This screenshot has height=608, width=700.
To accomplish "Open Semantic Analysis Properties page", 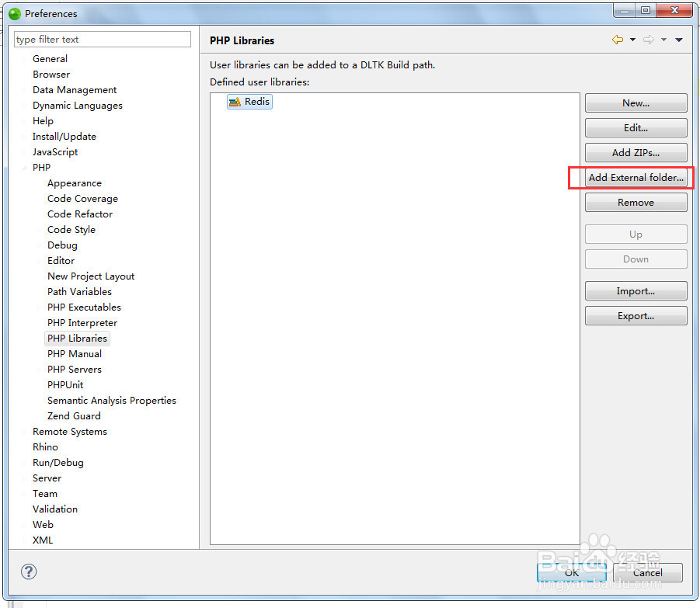I will tap(112, 401).
